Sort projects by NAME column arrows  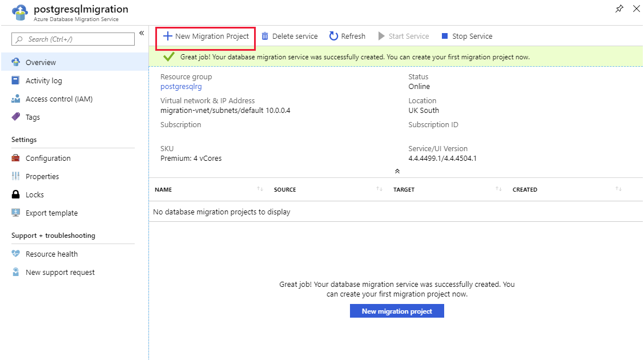[260, 189]
